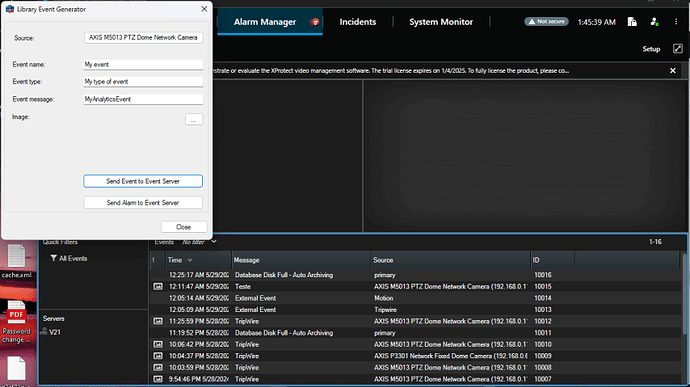Image resolution: width=690 pixels, height=387 pixels.
Task: Click the server icon beside V21
Action: 44,332
